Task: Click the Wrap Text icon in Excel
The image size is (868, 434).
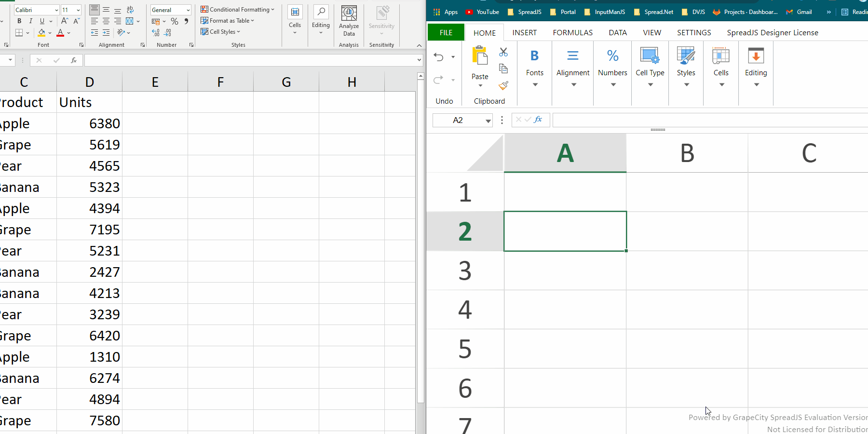Action: tap(130, 10)
